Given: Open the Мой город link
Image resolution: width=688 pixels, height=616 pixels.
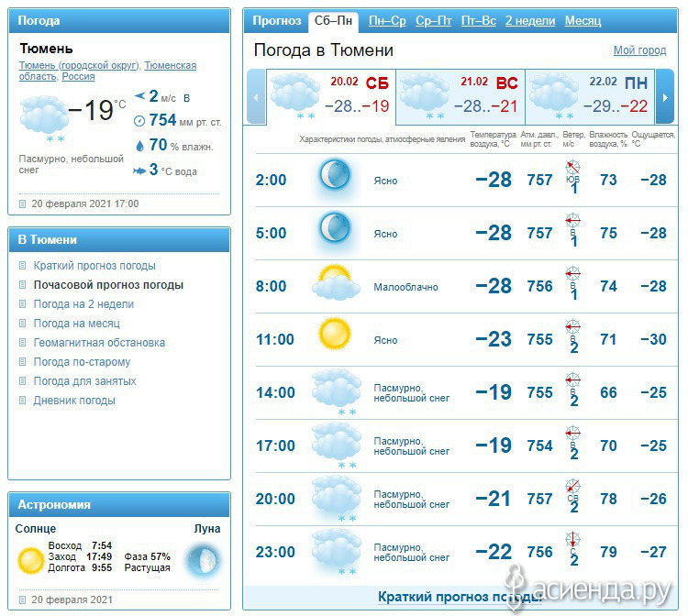Looking at the screenshot, I should [x=639, y=50].
